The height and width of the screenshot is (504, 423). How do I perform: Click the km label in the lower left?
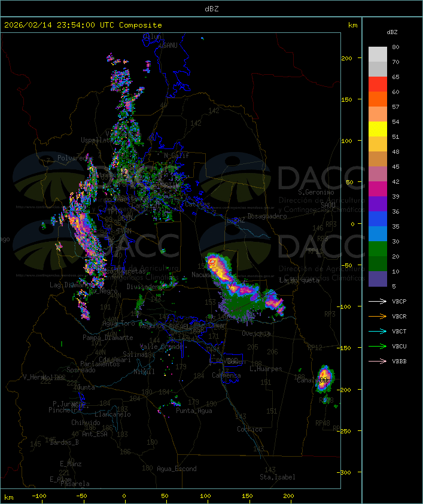(8, 497)
